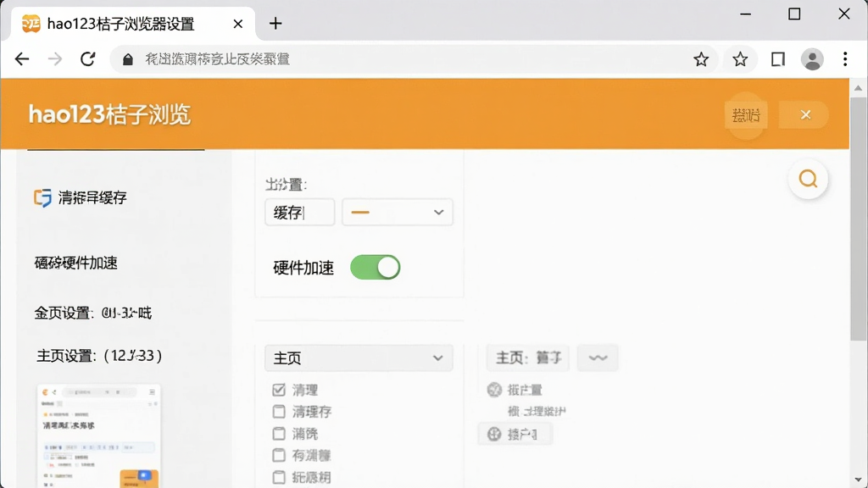Expand the small chevron dropdown next to 主页
The image size is (868, 488).
pos(598,358)
